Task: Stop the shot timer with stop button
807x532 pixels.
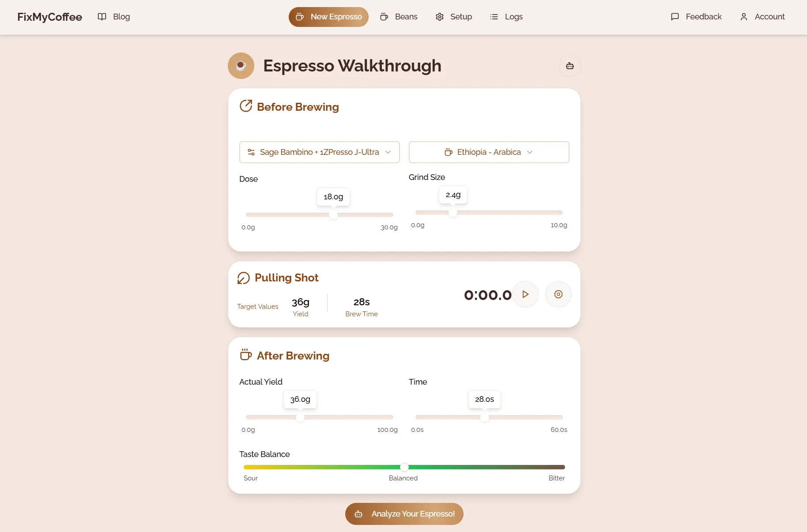Action: point(558,294)
